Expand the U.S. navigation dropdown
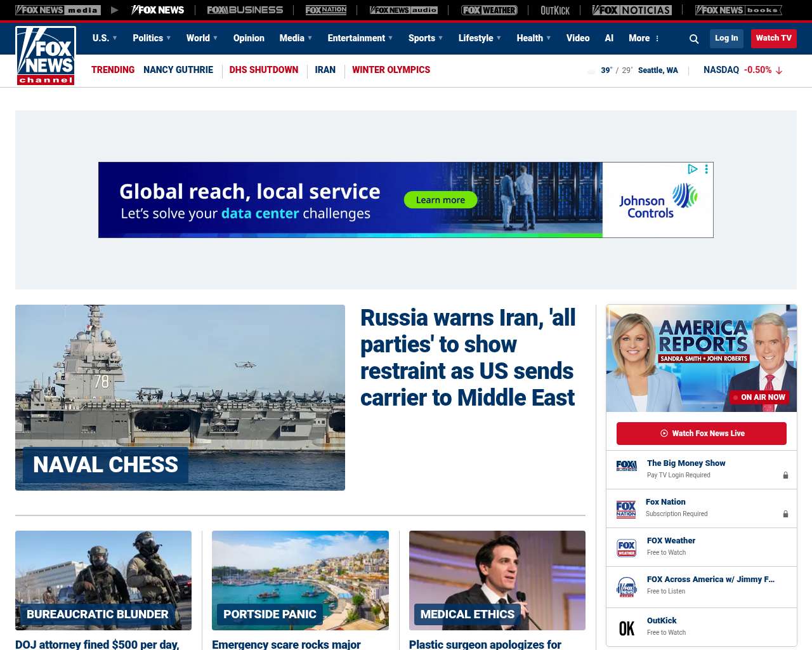812x650 pixels. 105,38
